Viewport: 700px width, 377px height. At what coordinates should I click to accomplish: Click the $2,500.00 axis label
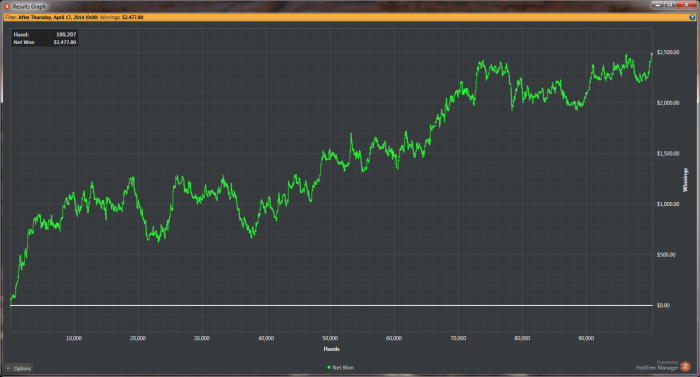click(668, 52)
